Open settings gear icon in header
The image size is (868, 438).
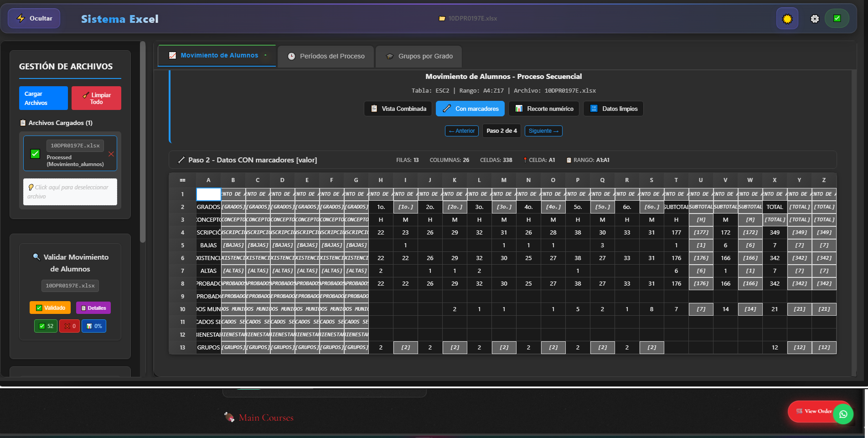pos(815,19)
